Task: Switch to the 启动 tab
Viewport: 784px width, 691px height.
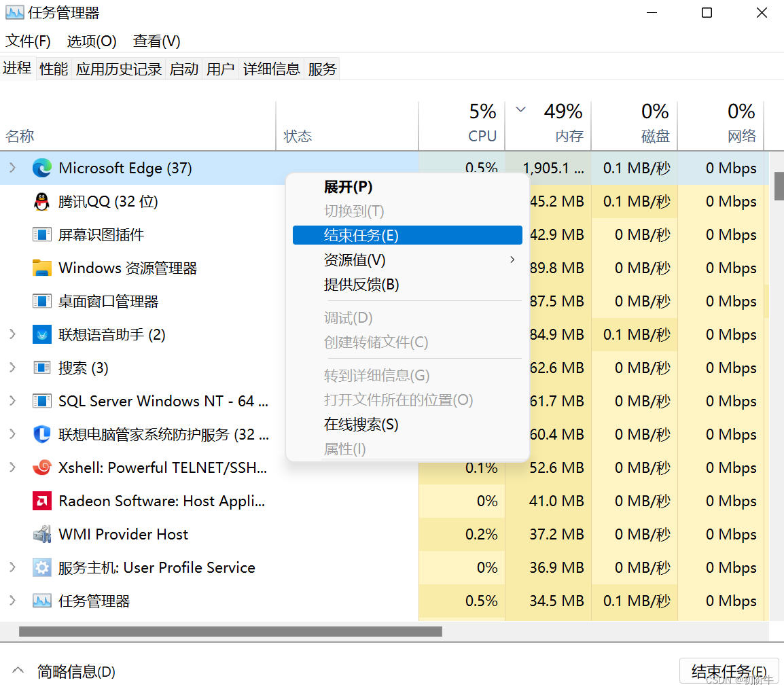Action: click(x=183, y=69)
